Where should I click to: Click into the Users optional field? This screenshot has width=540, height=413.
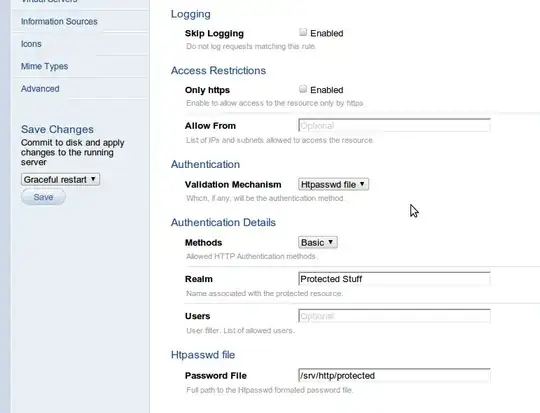394,316
